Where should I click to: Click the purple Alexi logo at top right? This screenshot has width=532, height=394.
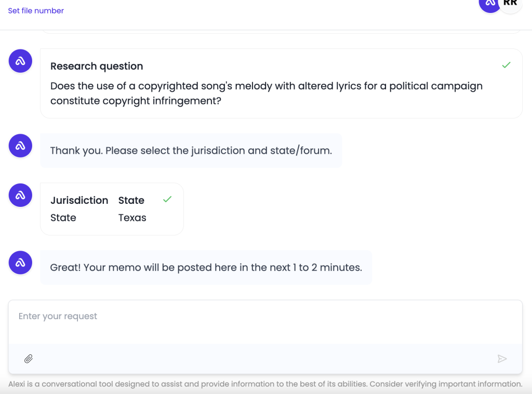click(x=489, y=4)
